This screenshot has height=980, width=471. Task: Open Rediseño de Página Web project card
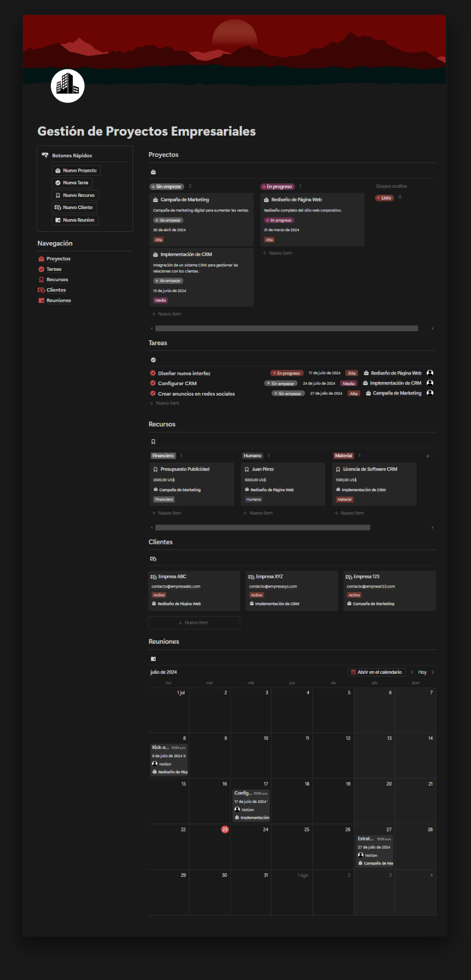tap(312, 219)
